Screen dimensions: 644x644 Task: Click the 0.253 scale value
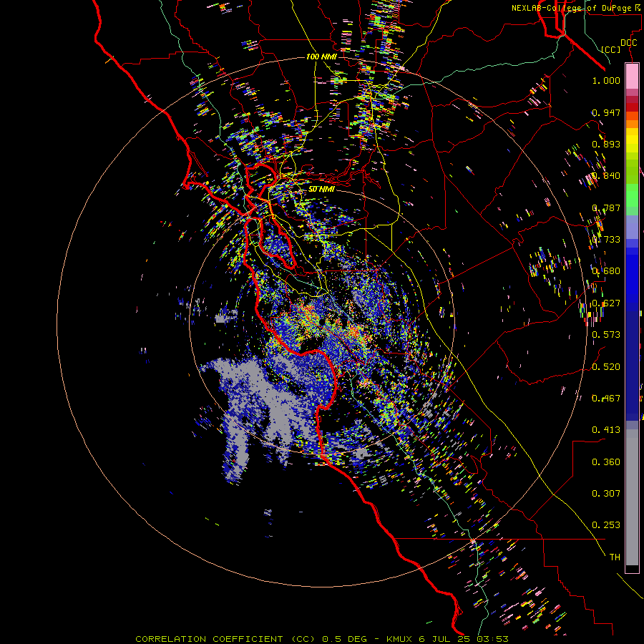tap(606, 525)
